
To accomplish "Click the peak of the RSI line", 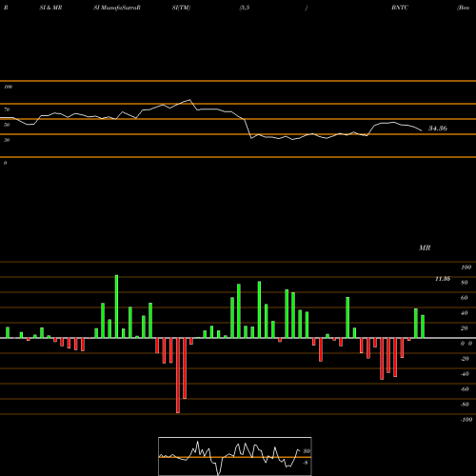I will (x=190, y=100).
